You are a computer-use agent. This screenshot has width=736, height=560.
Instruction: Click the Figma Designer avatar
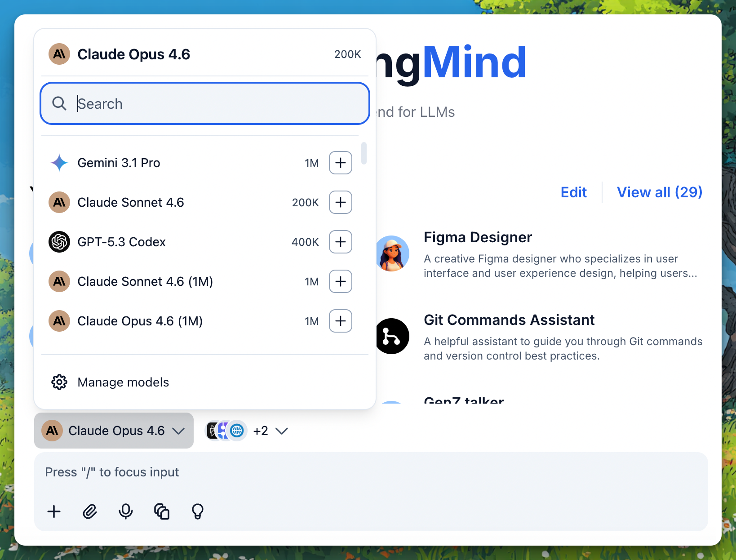pos(393,253)
